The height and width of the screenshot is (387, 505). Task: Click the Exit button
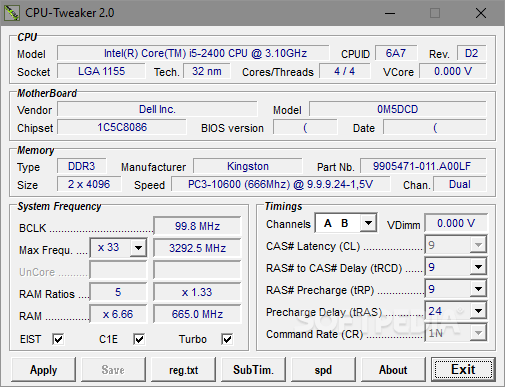(x=463, y=370)
